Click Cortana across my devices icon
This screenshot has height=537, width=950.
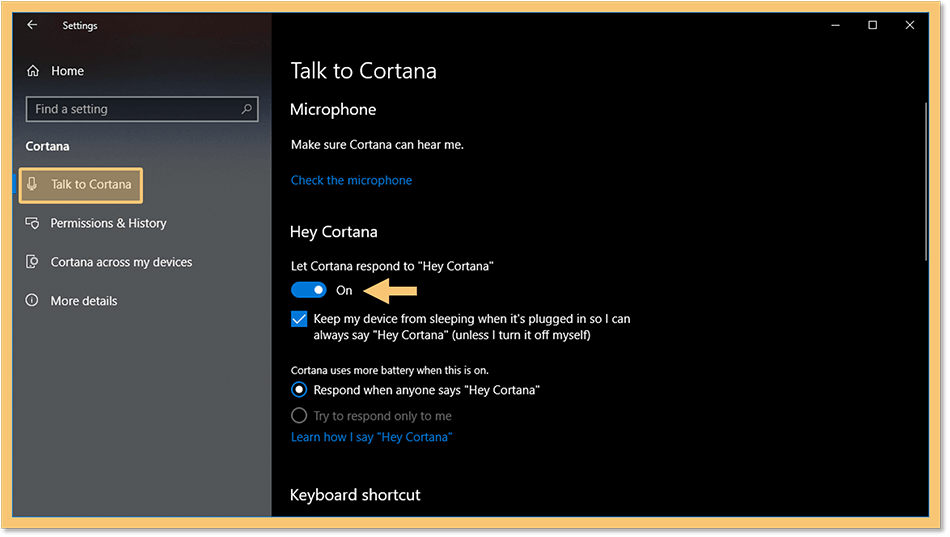pos(32,262)
